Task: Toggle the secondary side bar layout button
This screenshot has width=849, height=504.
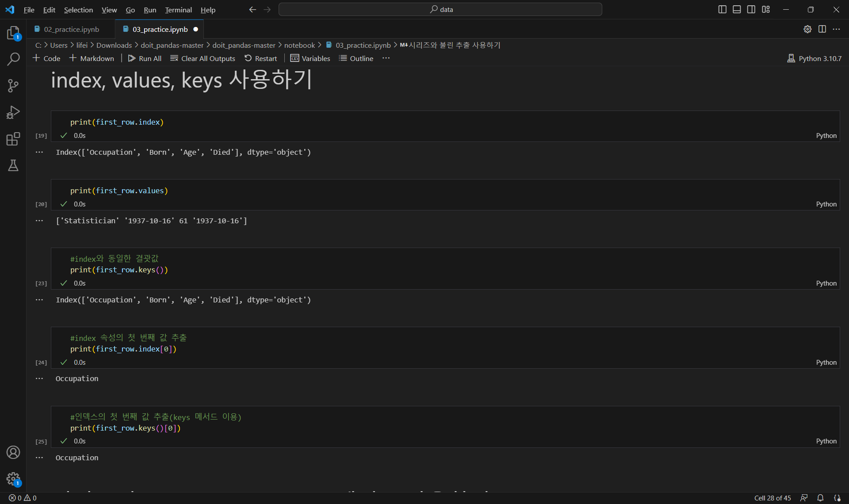Action: point(751,9)
